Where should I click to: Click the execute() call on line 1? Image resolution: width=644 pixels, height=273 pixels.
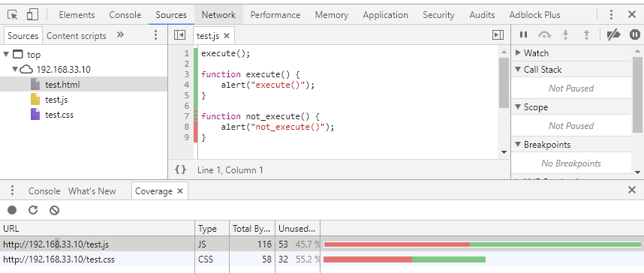tap(225, 54)
